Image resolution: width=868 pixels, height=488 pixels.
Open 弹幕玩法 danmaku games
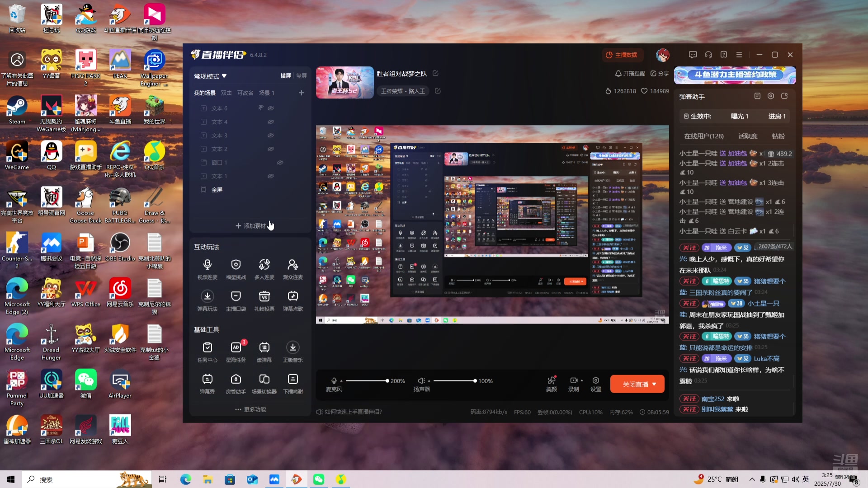(x=207, y=301)
